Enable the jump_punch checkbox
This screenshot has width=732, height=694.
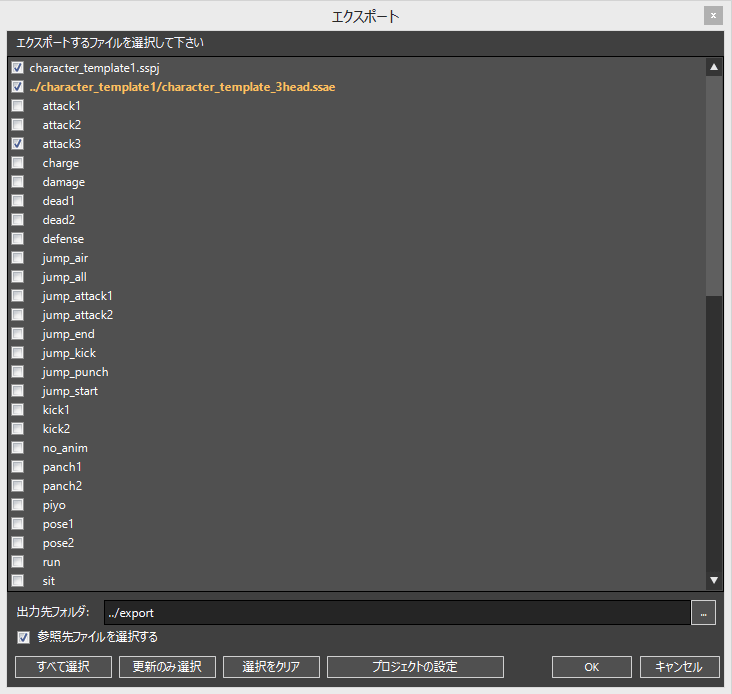pos(18,372)
